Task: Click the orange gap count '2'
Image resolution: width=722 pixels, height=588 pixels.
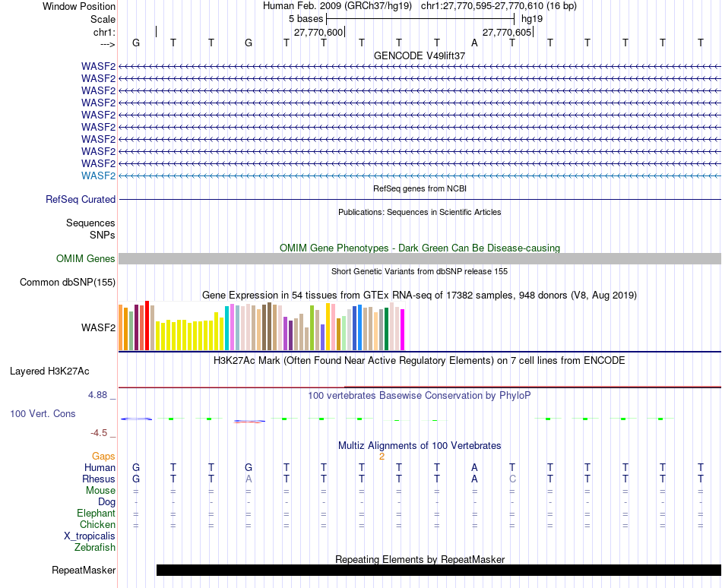Action: (x=382, y=457)
